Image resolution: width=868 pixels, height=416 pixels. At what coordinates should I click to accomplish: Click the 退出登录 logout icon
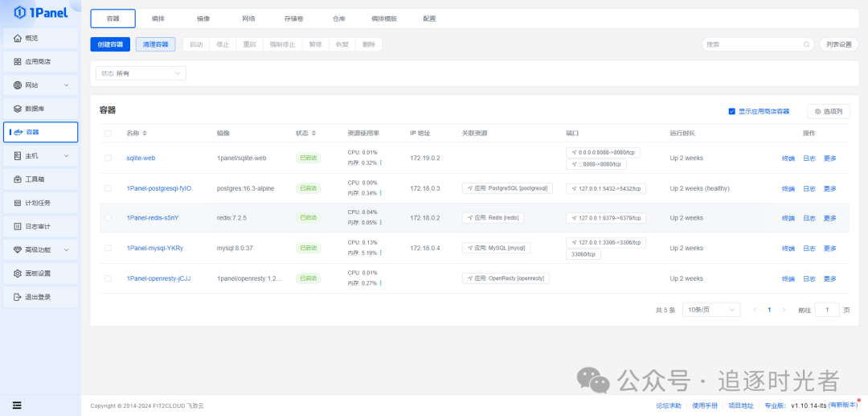tap(18, 297)
